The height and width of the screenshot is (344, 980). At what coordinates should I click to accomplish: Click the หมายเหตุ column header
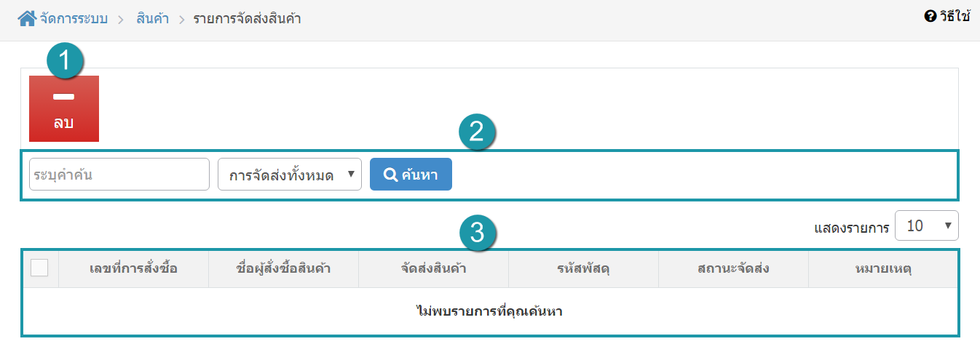click(883, 269)
